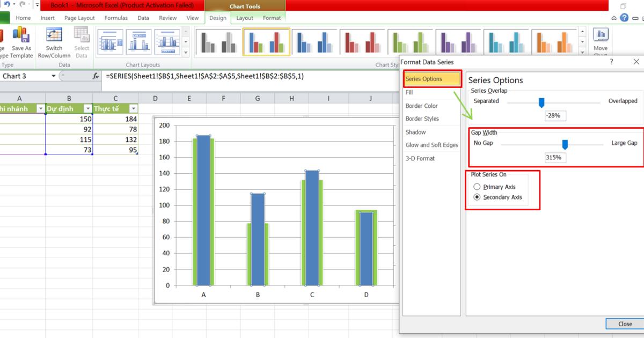This screenshot has height=338, width=644.
Task: Click the Gap Width slider handle
Action: click(x=565, y=144)
